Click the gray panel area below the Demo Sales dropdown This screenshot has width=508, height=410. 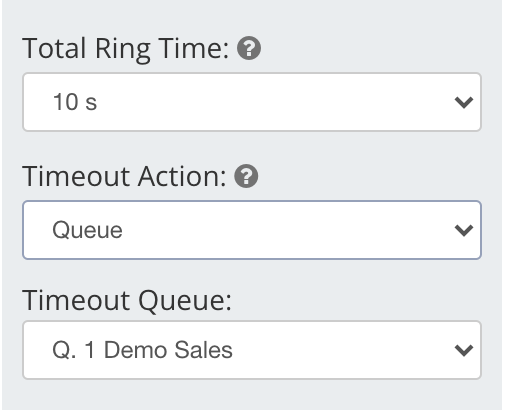click(252, 395)
